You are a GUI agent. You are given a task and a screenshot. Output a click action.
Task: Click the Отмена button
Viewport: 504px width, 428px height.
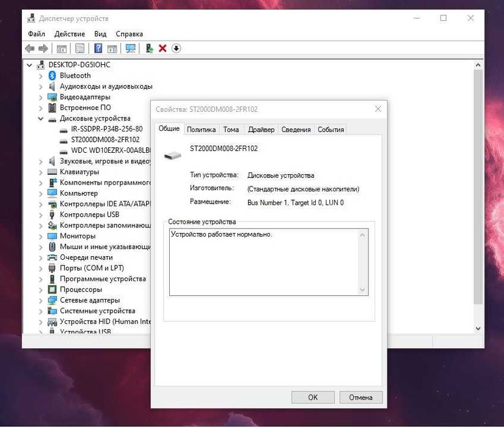click(360, 397)
